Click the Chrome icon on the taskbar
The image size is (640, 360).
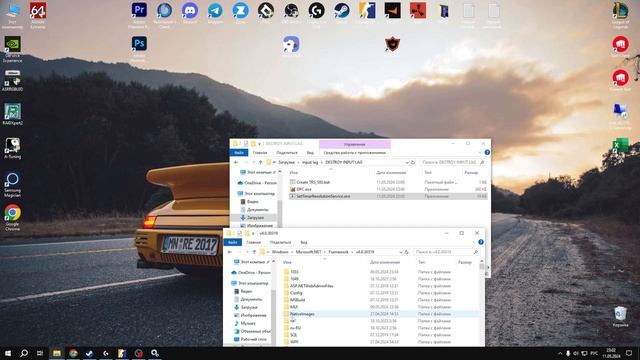point(73,353)
